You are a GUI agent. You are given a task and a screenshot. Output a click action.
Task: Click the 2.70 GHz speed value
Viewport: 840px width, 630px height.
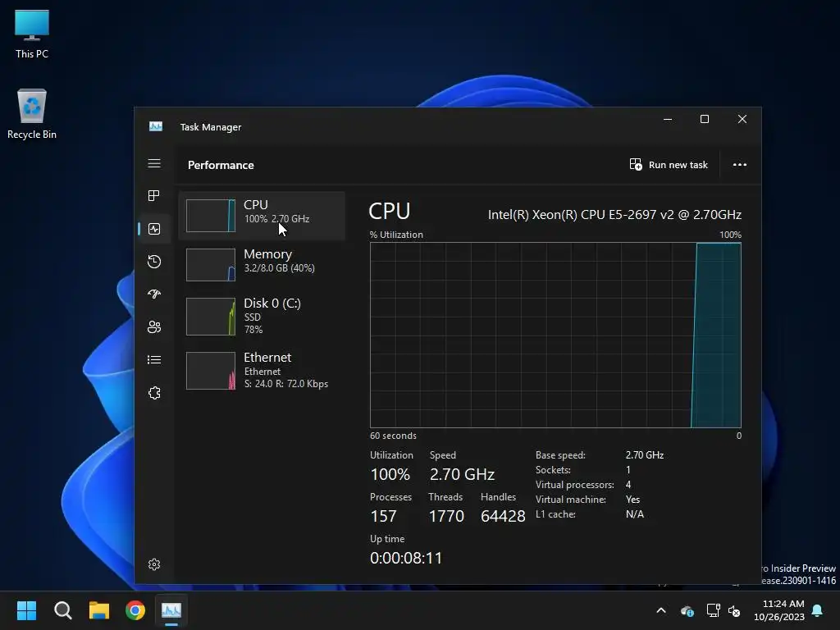(462, 474)
